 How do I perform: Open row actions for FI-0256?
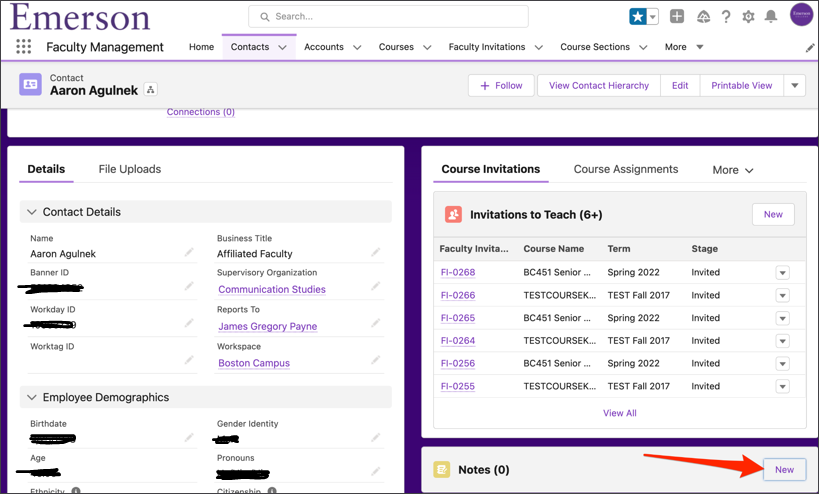(x=782, y=363)
